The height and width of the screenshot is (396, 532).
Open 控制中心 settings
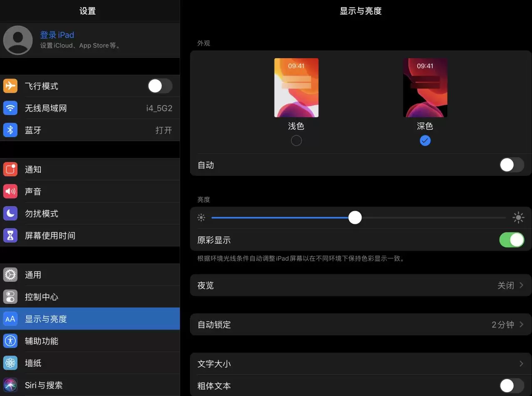tap(90, 297)
